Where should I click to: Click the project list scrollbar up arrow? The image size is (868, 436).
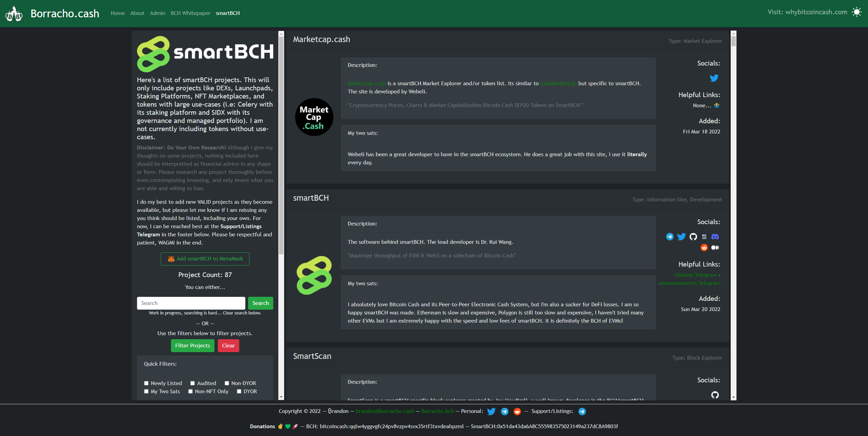pyautogui.click(x=733, y=34)
